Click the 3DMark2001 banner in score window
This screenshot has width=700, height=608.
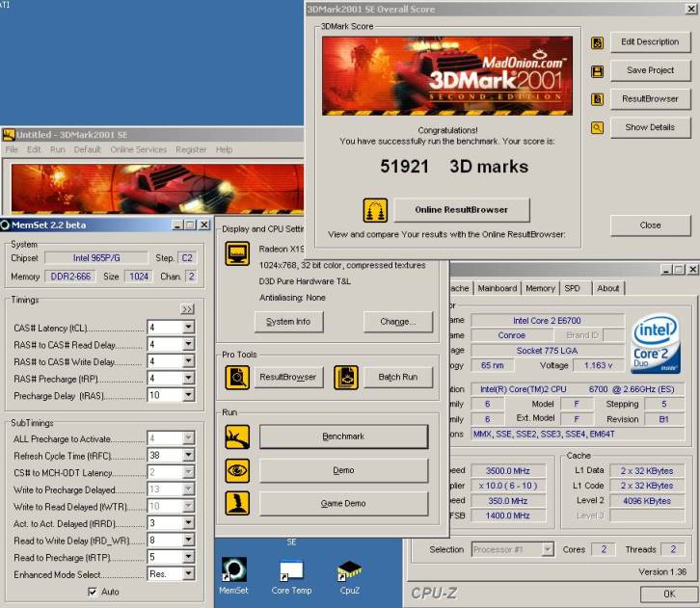[x=447, y=76]
